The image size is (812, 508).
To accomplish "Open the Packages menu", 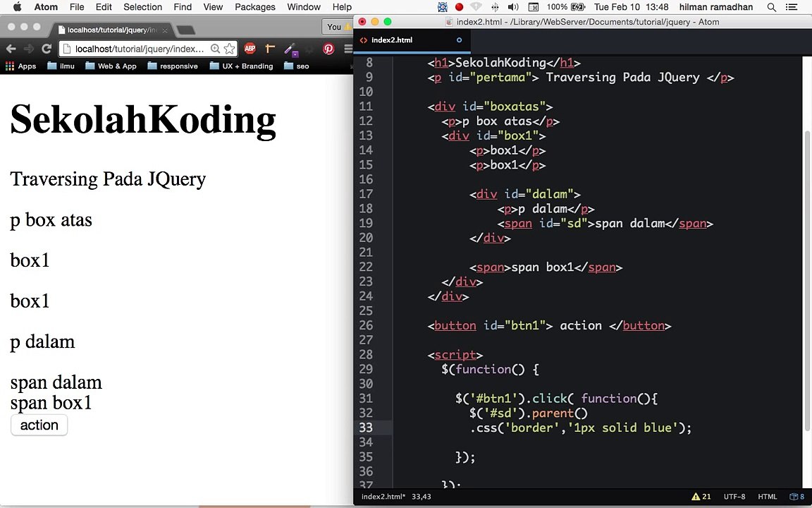I will [x=254, y=7].
